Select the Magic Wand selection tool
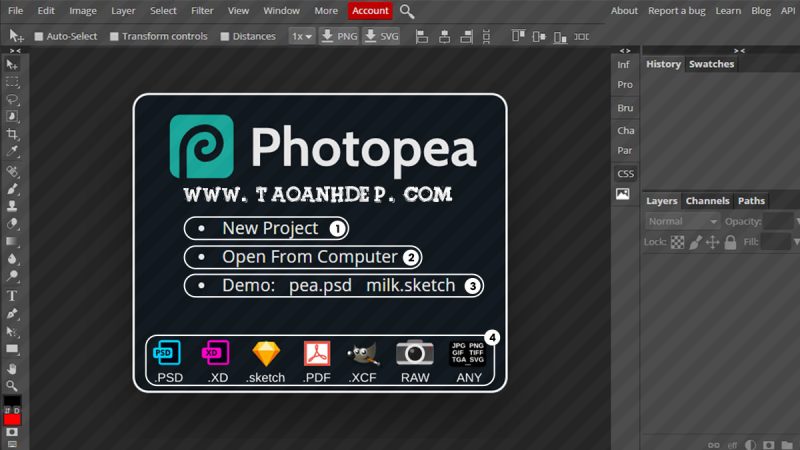This screenshot has height=450, width=800. 12,117
